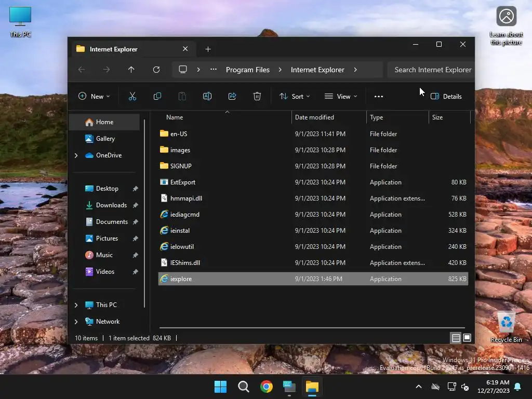The image size is (532, 399).
Task: Expand the OneDrive tree node
Action: pos(76,155)
